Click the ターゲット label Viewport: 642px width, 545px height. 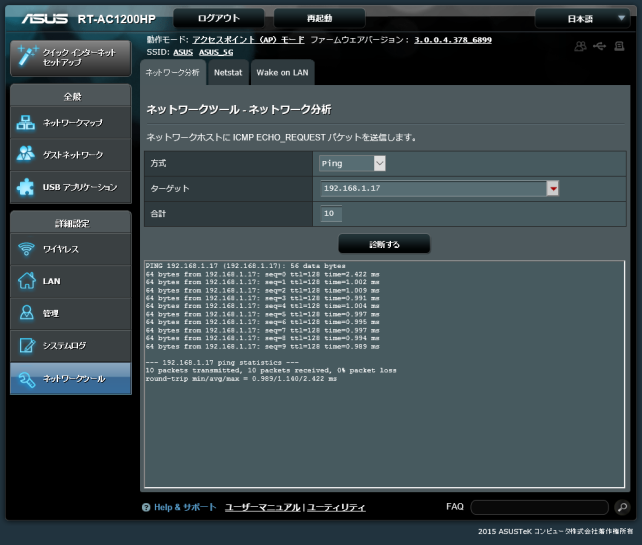[170, 188]
